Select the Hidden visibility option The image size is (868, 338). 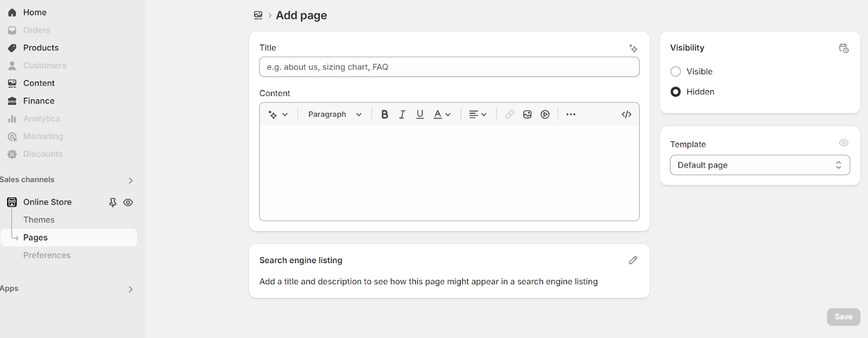676,92
